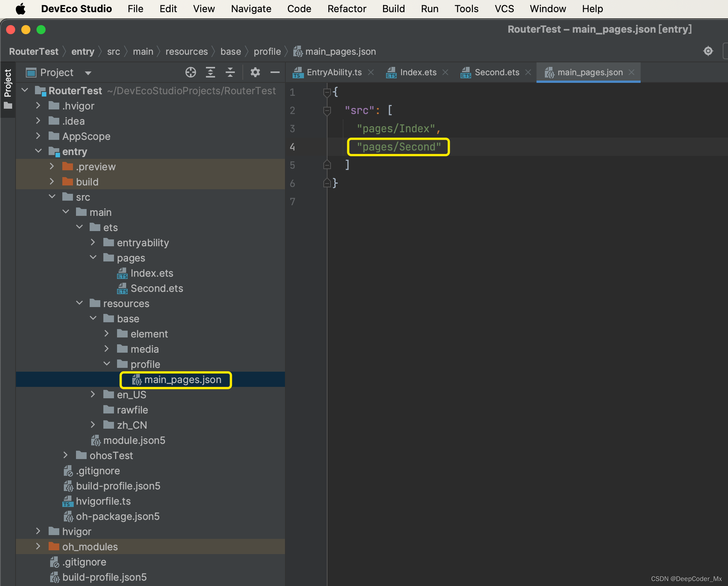Close the main_pages.json tab

click(x=631, y=72)
